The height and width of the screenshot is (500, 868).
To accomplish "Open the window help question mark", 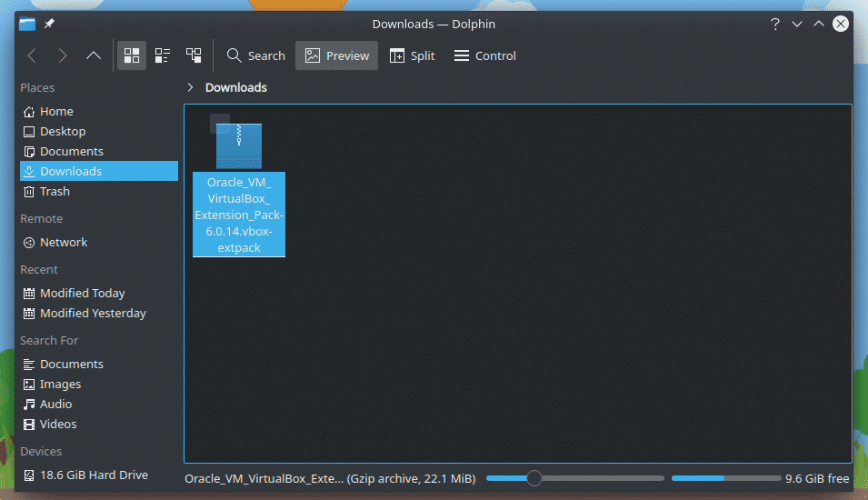I will tap(775, 24).
